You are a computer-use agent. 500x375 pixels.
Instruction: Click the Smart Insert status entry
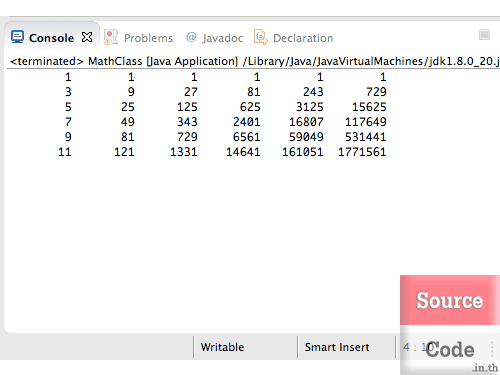(x=337, y=347)
